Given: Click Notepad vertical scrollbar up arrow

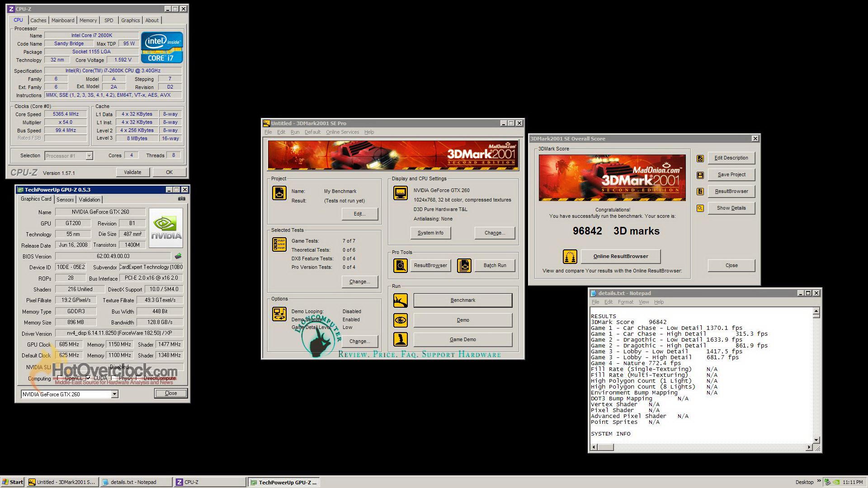Looking at the screenshot, I should coord(816,311).
